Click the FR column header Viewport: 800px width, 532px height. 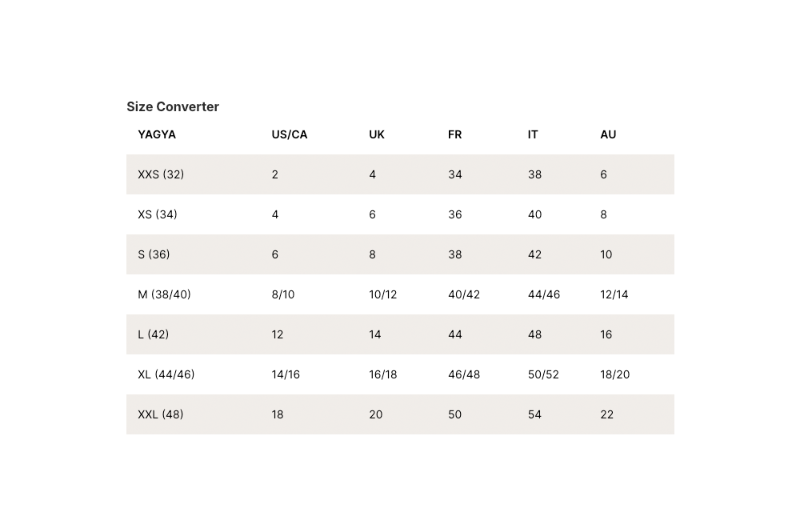pos(455,134)
